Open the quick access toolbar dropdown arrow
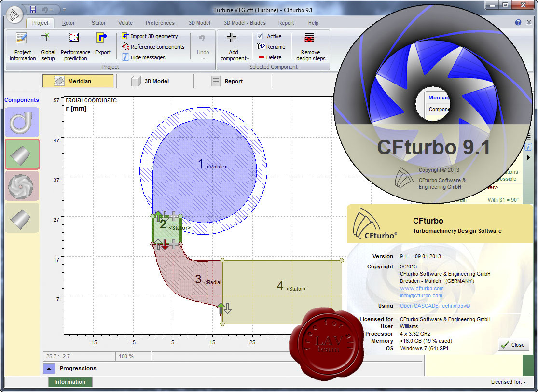The height and width of the screenshot is (392, 538). pos(64,10)
